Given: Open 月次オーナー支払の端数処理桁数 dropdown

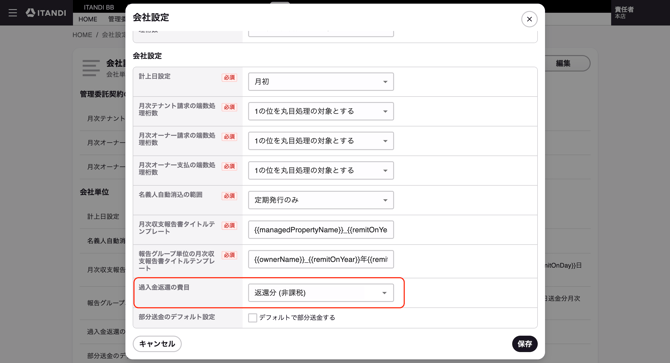Looking at the screenshot, I should click(x=321, y=170).
